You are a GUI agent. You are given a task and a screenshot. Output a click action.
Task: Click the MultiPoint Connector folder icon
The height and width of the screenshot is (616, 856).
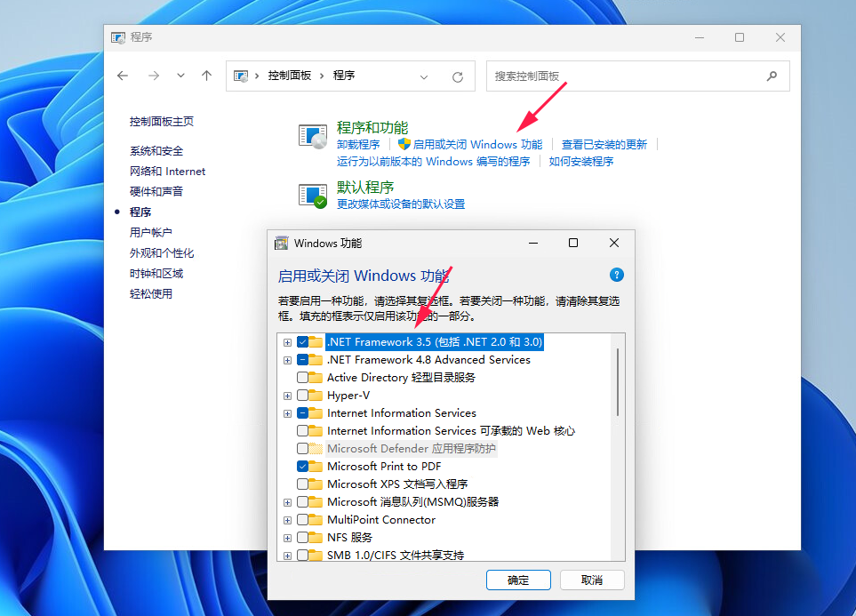point(316,519)
